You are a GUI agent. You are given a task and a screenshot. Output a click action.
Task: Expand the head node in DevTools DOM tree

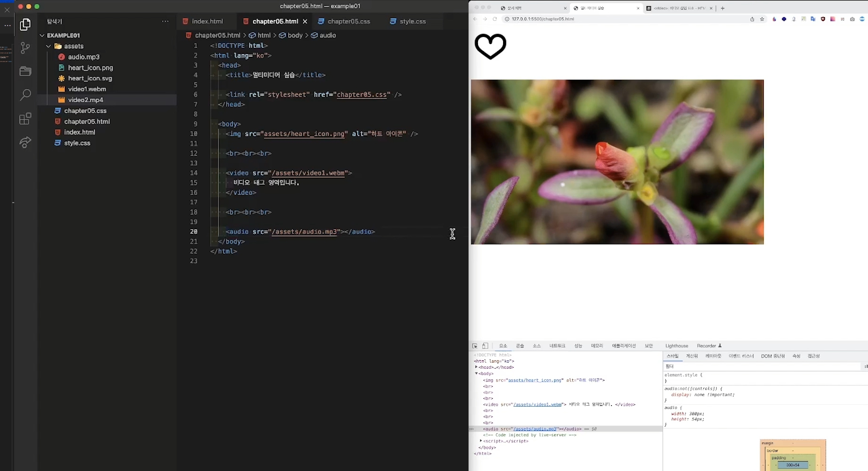pyautogui.click(x=476, y=367)
